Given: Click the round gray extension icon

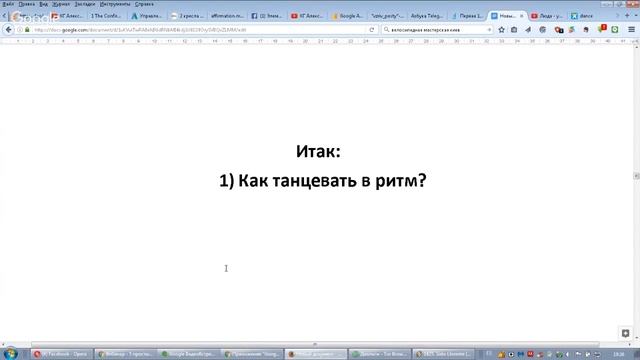Looking at the screenshot, I should click(x=542, y=30).
